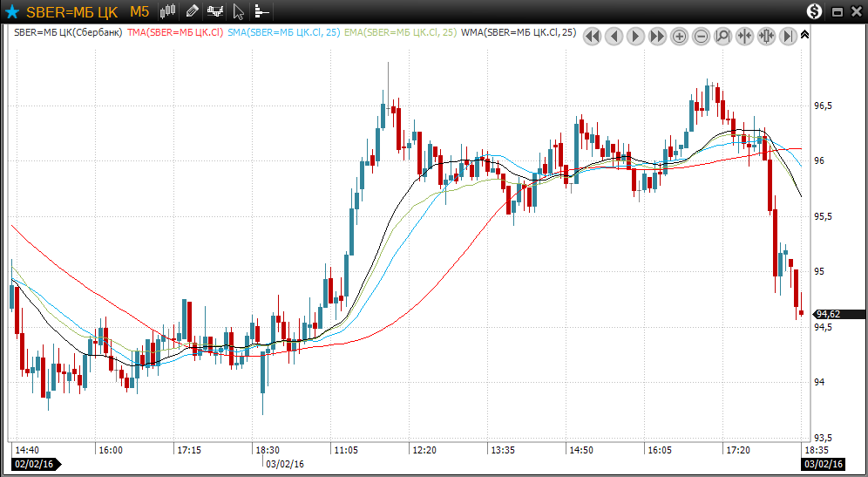Open the M5 timeframe selector

pyautogui.click(x=139, y=12)
